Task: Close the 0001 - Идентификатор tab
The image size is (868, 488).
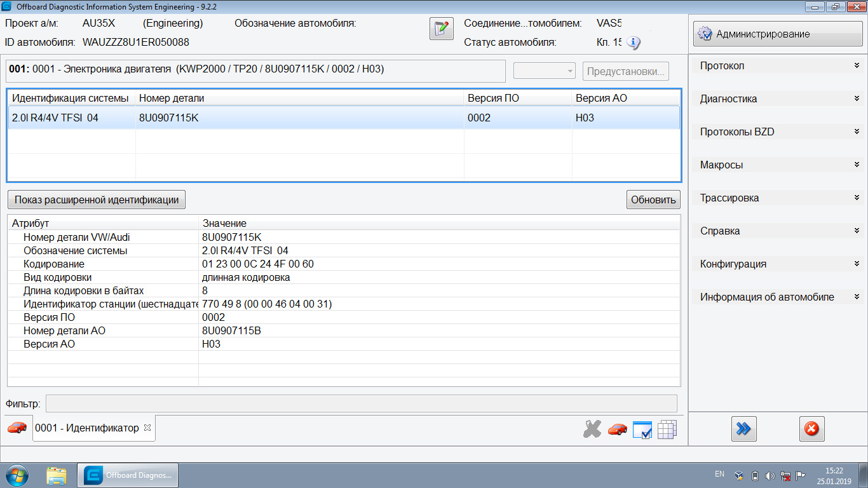Action: [x=147, y=428]
